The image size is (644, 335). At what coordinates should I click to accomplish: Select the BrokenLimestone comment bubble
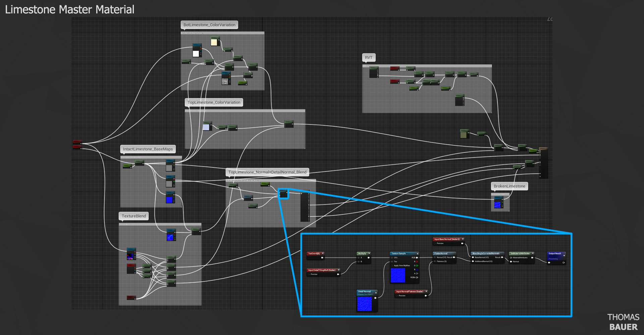pyautogui.click(x=509, y=186)
